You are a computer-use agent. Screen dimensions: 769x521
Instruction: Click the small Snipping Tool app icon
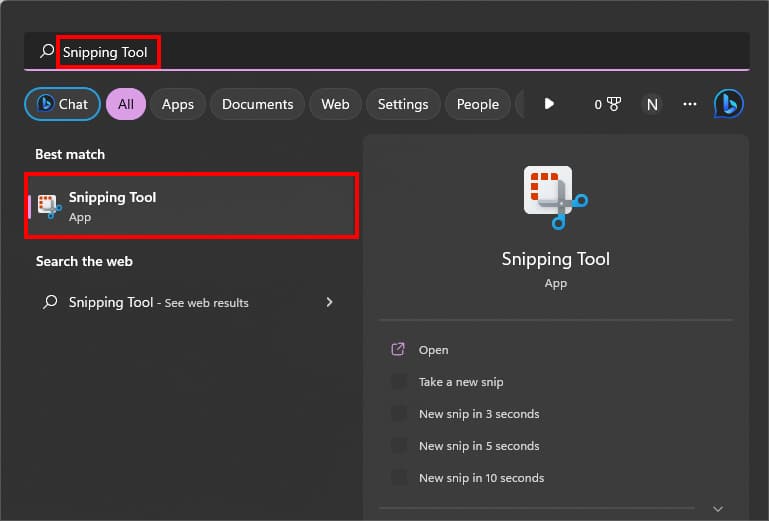click(x=50, y=207)
